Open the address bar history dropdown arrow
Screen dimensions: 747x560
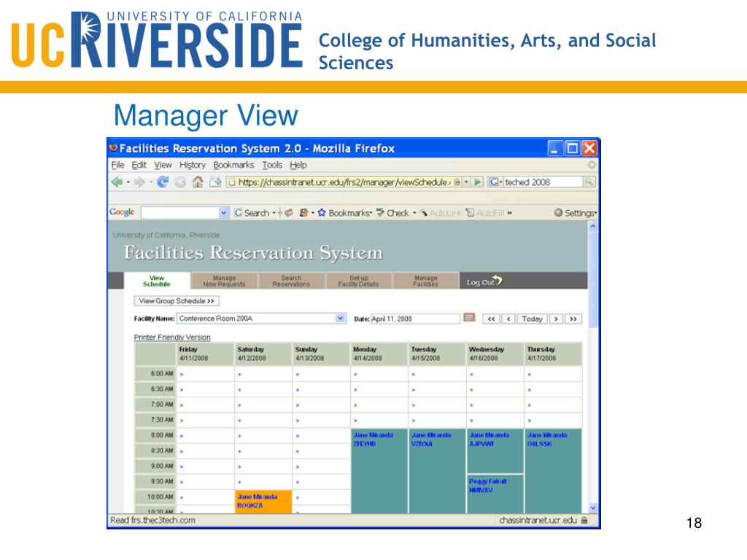coord(466,182)
